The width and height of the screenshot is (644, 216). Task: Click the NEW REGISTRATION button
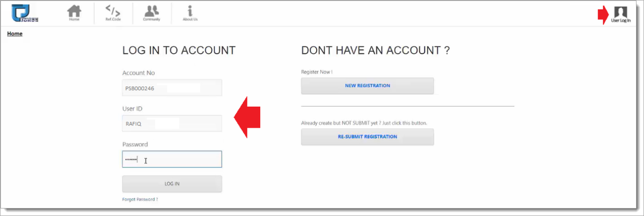click(367, 86)
